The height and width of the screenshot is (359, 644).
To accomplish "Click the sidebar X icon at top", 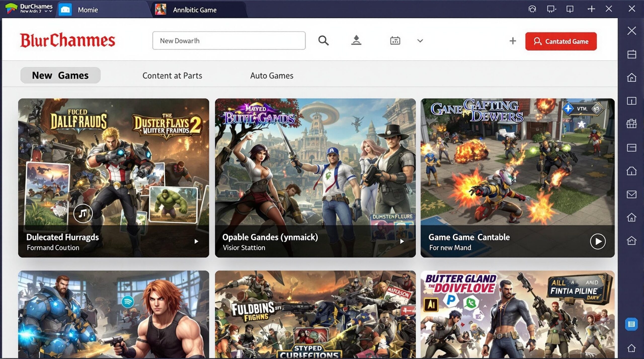I will [x=632, y=31].
